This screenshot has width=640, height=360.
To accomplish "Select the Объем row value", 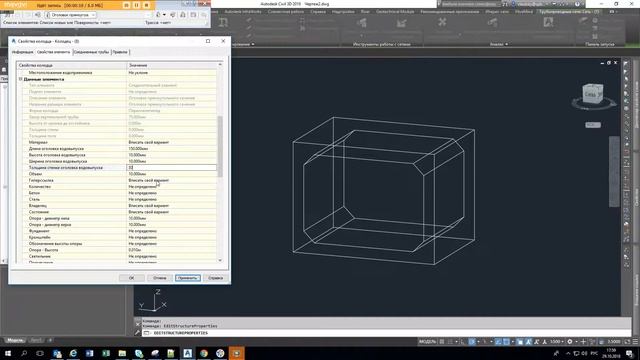I will [172, 174].
